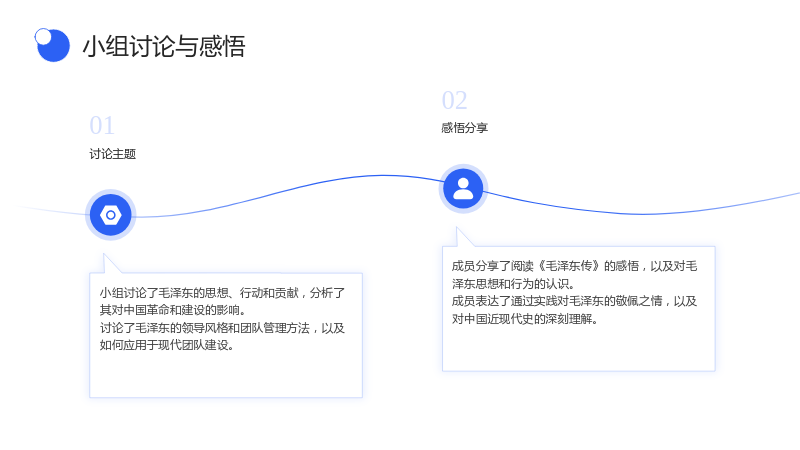Select the 讨论主题 heading

click(x=112, y=154)
